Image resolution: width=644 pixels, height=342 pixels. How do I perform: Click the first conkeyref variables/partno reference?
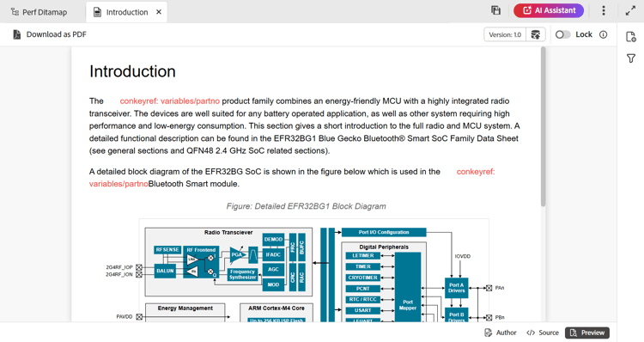(169, 101)
